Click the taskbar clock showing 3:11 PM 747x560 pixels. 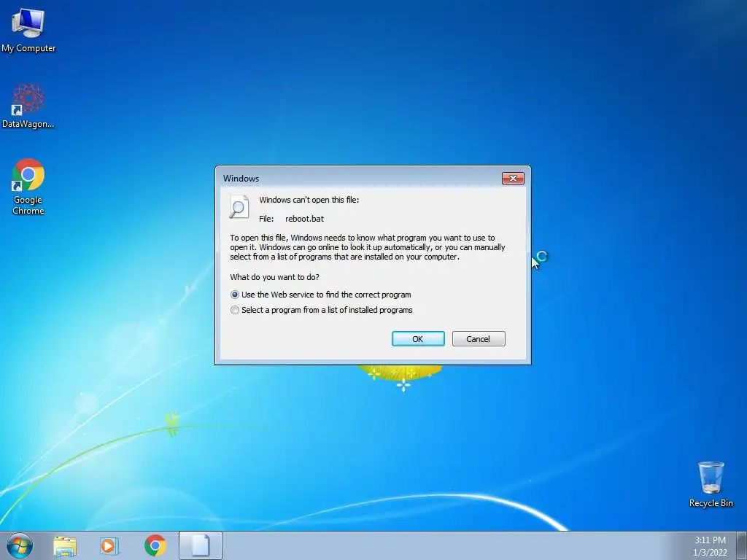point(710,540)
